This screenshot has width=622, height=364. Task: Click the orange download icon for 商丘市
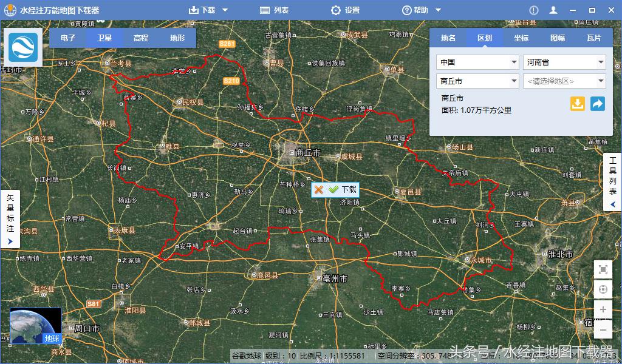(x=576, y=104)
